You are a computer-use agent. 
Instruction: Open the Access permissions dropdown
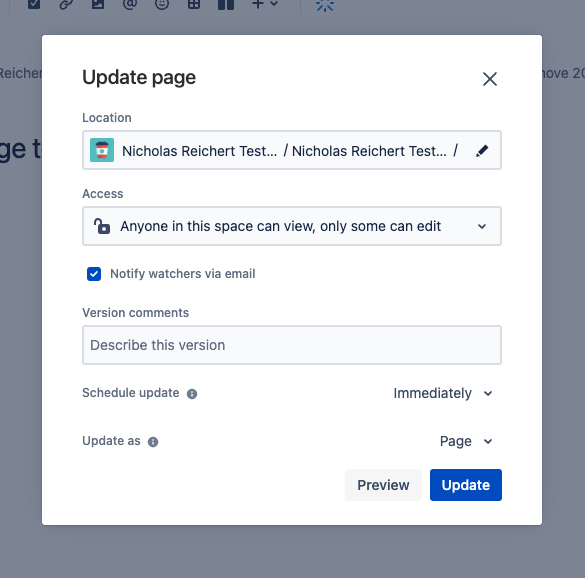pos(292,226)
